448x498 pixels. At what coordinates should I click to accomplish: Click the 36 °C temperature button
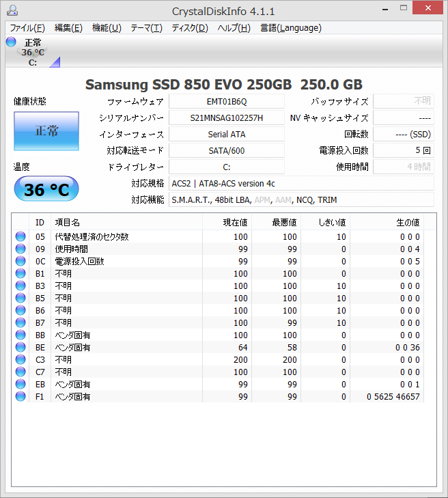coord(46,189)
